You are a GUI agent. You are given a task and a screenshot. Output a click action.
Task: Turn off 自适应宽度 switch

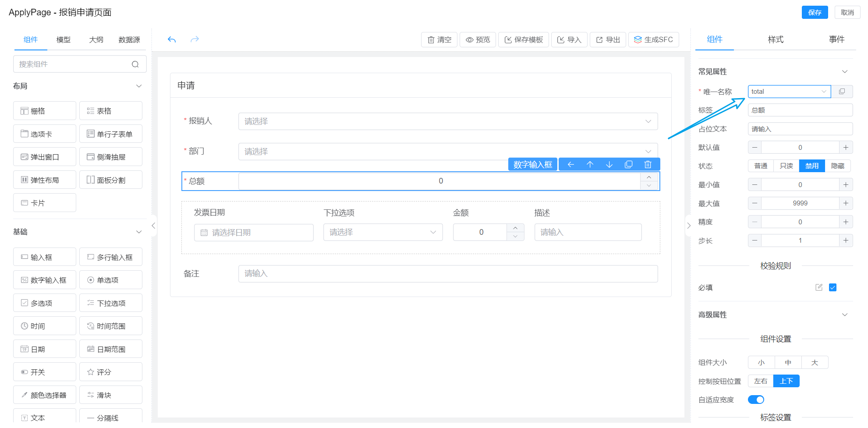(756, 400)
